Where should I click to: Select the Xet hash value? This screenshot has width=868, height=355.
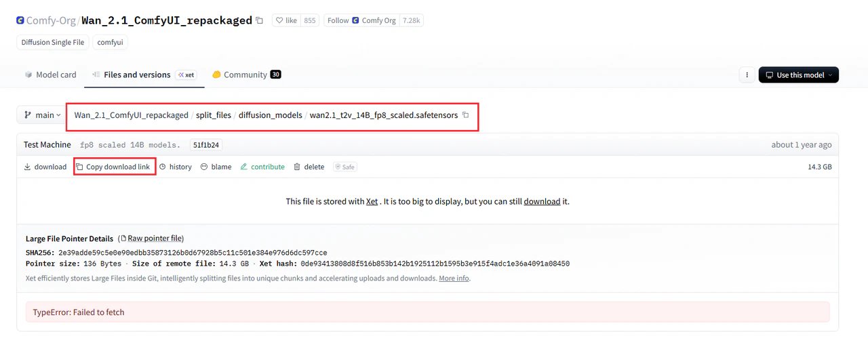click(435, 264)
